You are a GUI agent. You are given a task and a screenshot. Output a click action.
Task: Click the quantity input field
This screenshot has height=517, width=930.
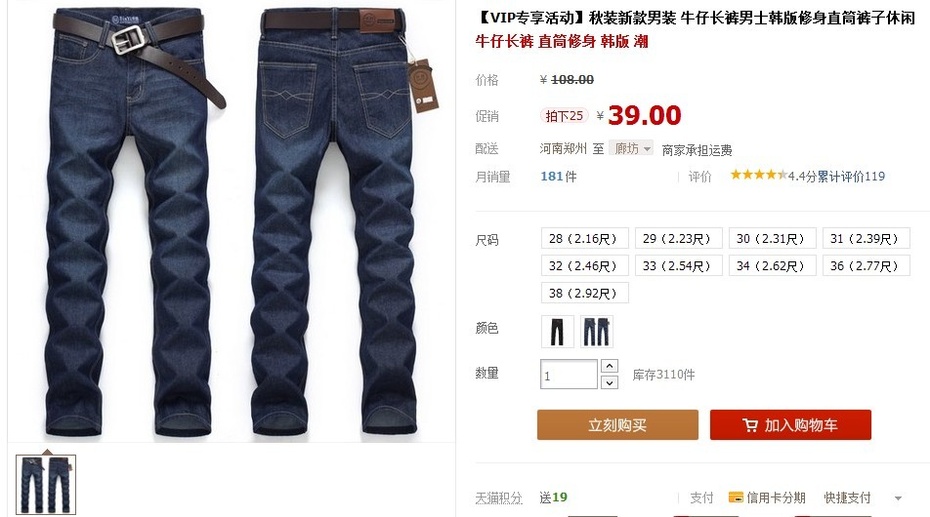click(568, 375)
